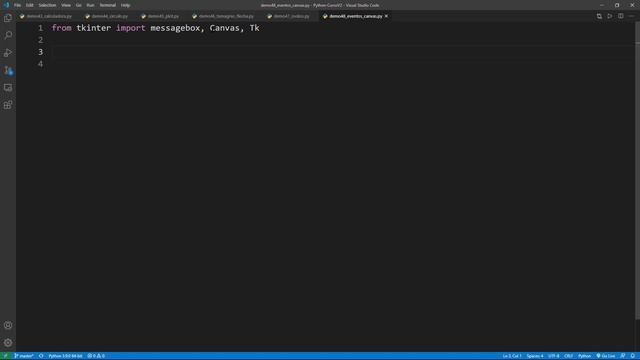Open the File menu
Image resolution: width=640 pixels, height=360 pixels.
coord(18,5)
